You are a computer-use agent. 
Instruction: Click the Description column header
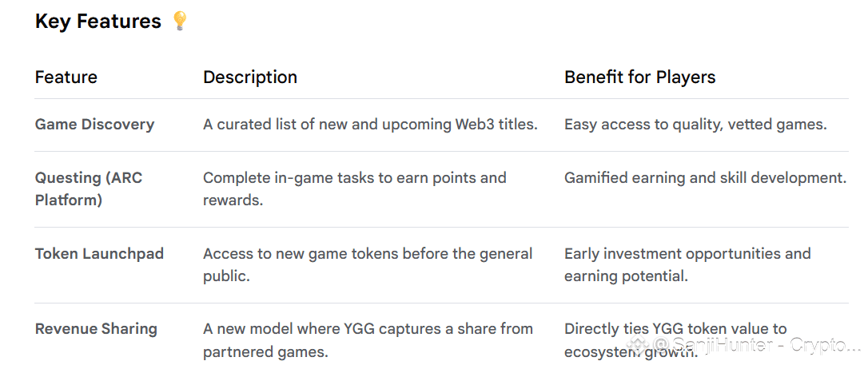point(250,77)
